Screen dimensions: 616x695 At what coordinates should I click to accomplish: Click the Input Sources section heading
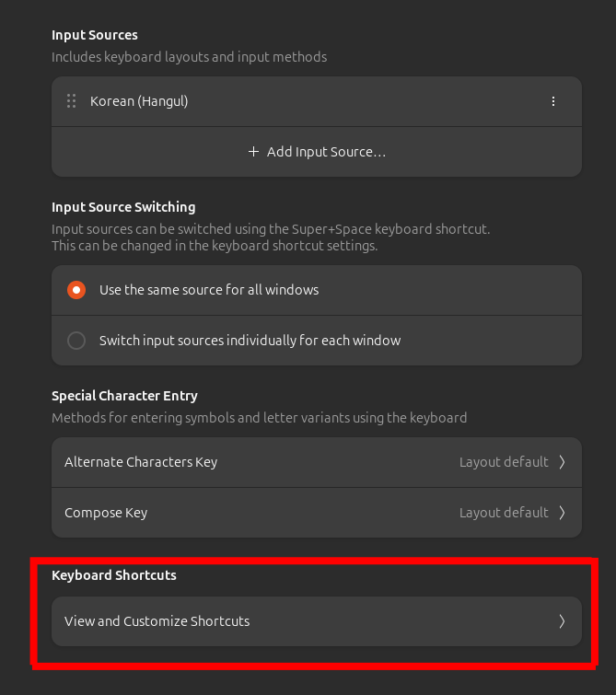(x=95, y=35)
